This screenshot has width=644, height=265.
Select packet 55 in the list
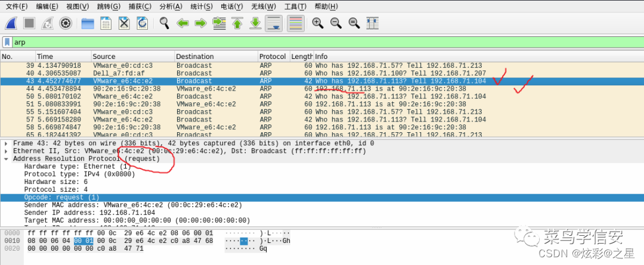pos(322,111)
